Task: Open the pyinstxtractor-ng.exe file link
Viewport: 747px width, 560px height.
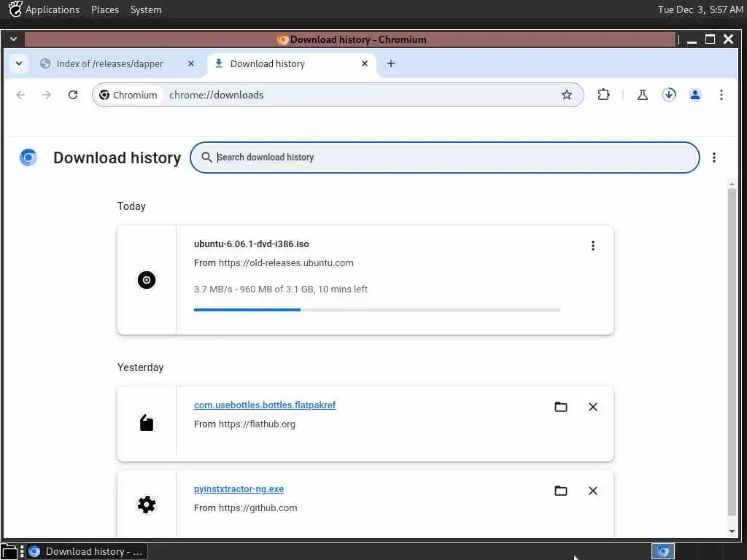Action: coord(239,489)
